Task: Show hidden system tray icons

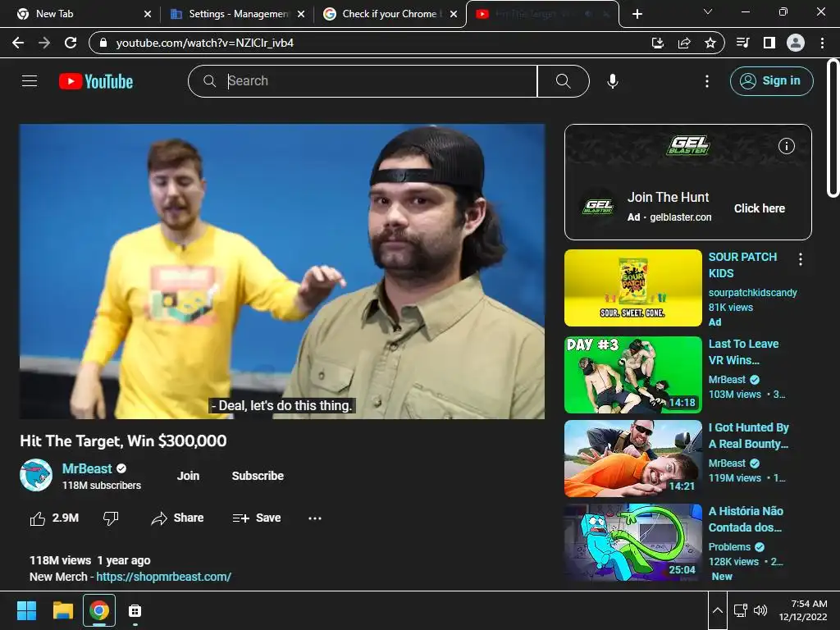Action: point(718,610)
